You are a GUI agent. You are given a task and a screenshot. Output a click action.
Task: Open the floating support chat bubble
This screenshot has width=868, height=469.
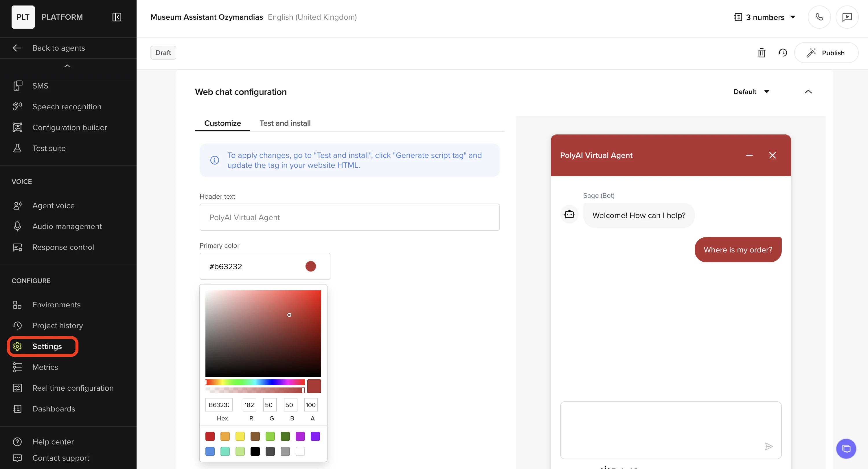(846, 449)
